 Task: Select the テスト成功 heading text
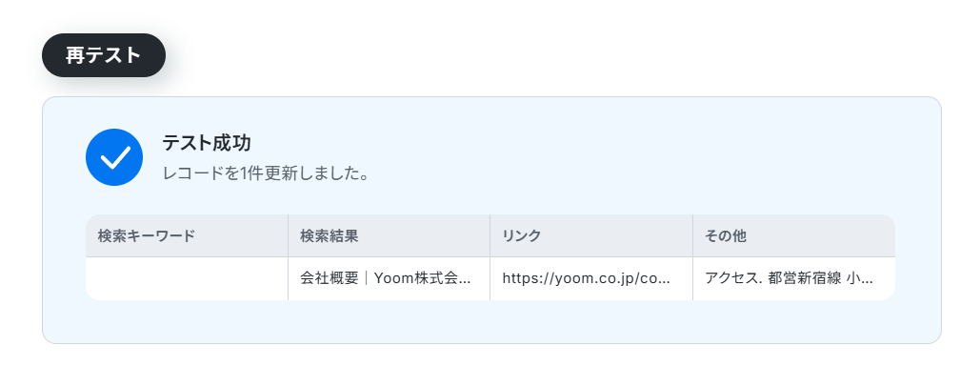tap(207, 143)
